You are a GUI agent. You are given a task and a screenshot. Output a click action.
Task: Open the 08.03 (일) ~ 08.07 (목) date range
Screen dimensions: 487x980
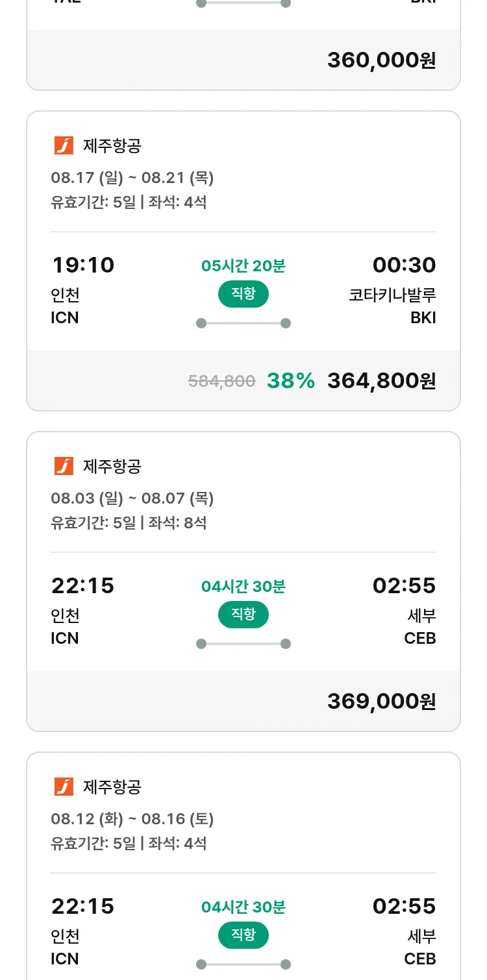click(x=132, y=498)
